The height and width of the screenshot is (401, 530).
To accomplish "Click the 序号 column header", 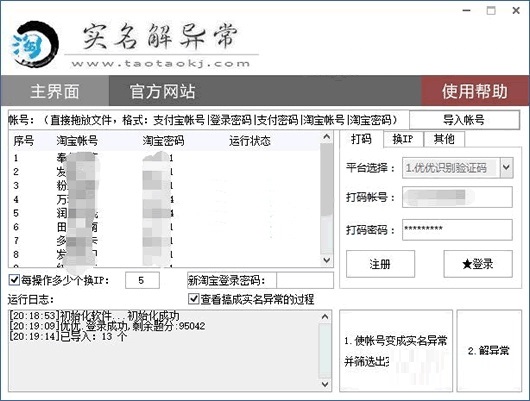I will tap(24, 141).
